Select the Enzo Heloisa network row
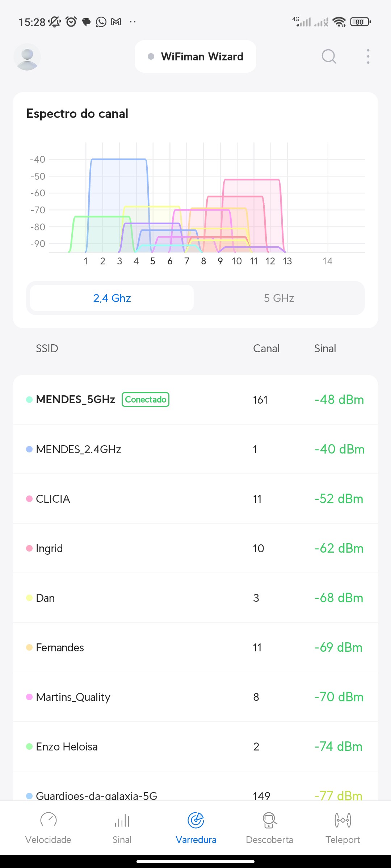The height and width of the screenshot is (868, 391). pyautogui.click(x=195, y=746)
